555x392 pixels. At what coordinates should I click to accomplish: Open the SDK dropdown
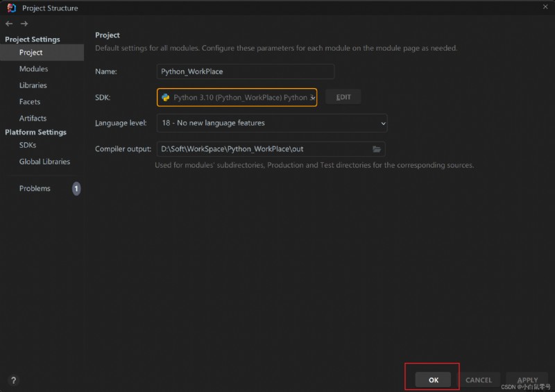point(237,97)
